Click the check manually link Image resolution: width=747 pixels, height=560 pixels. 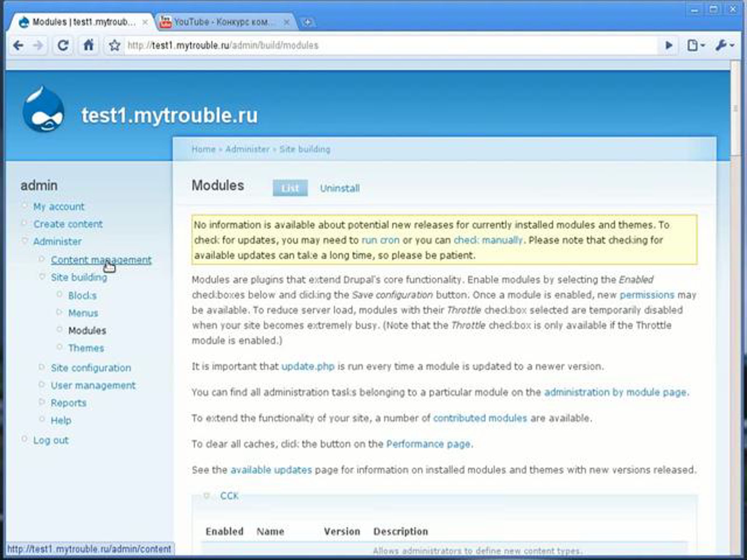[x=488, y=240]
